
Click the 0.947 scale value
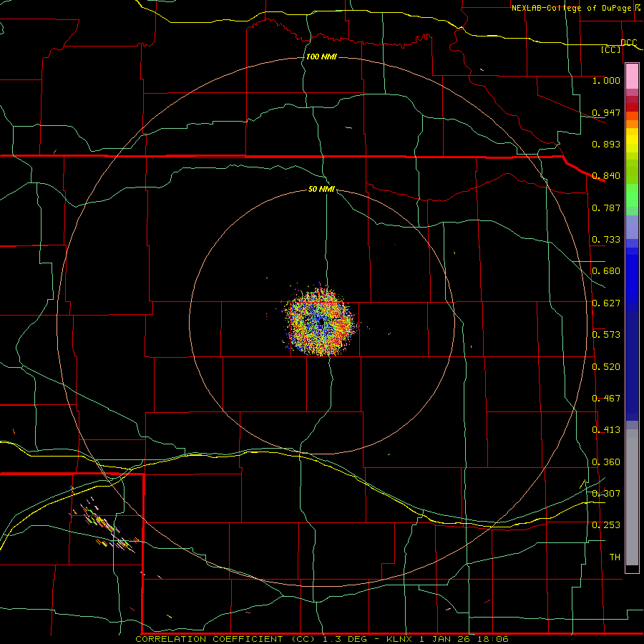pyautogui.click(x=606, y=112)
